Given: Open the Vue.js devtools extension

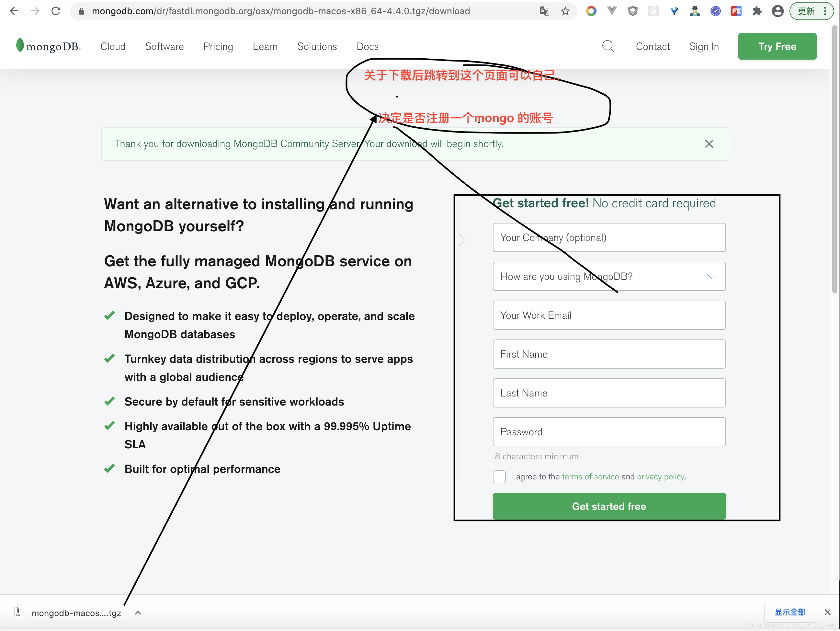Looking at the screenshot, I should [612, 11].
